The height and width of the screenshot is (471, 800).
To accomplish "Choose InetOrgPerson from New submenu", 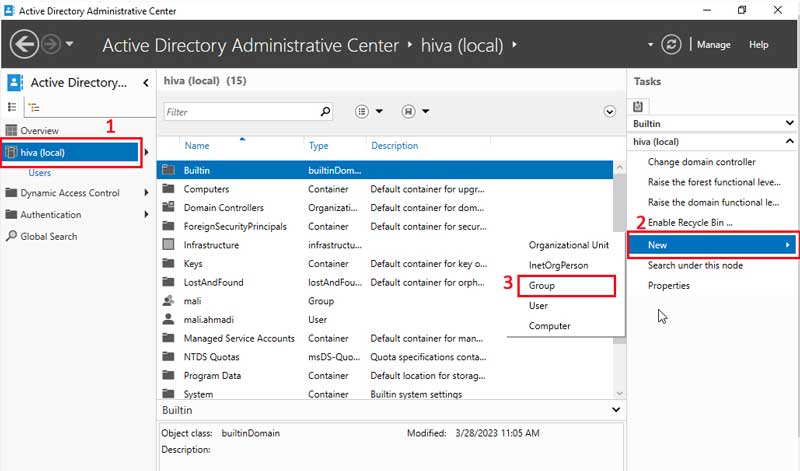I will point(558,265).
